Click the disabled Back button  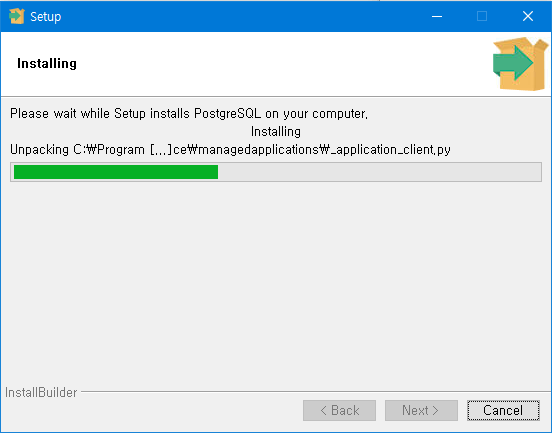coord(339,410)
